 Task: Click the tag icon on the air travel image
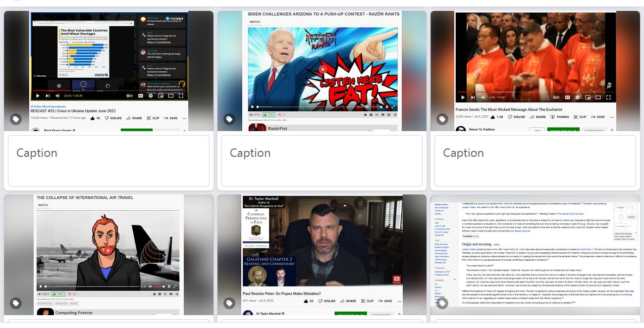pos(16,303)
